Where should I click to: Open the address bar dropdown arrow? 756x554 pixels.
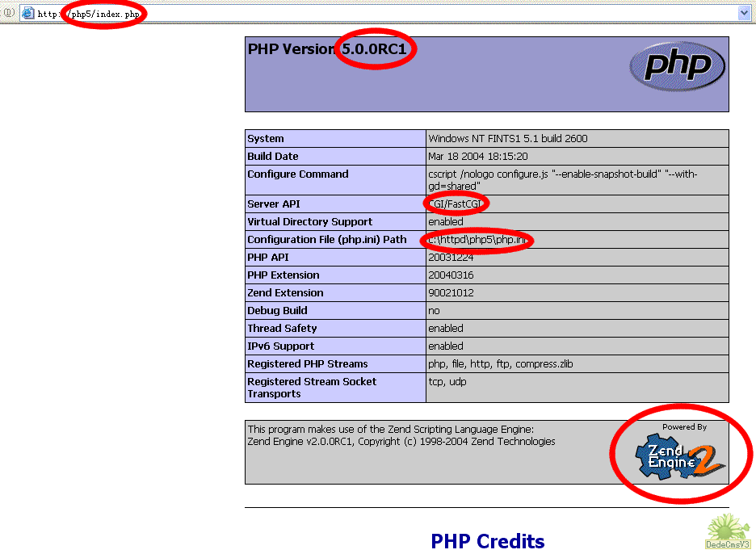pos(744,14)
